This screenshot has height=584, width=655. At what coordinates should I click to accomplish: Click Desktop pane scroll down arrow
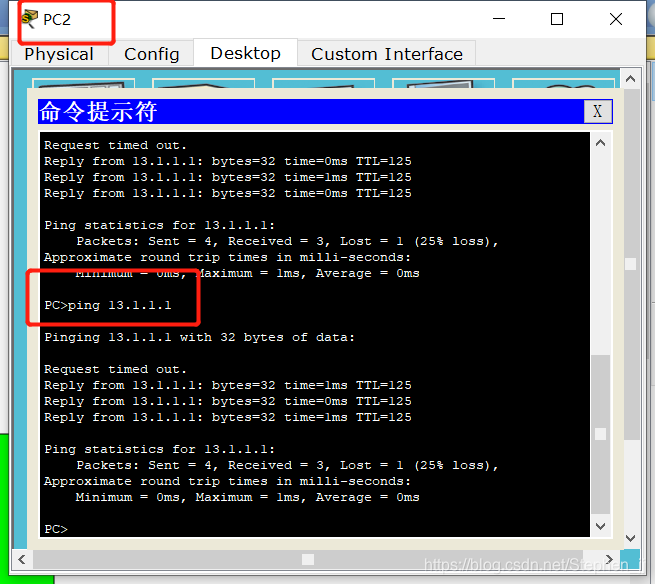pos(631,538)
